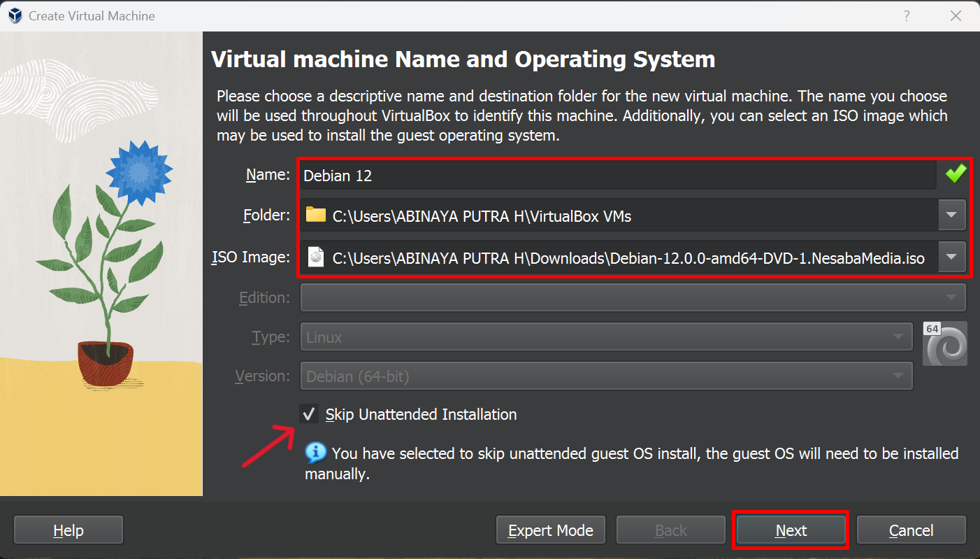This screenshot has width=980, height=559.
Task: Click the Type: label
Action: coord(271,337)
